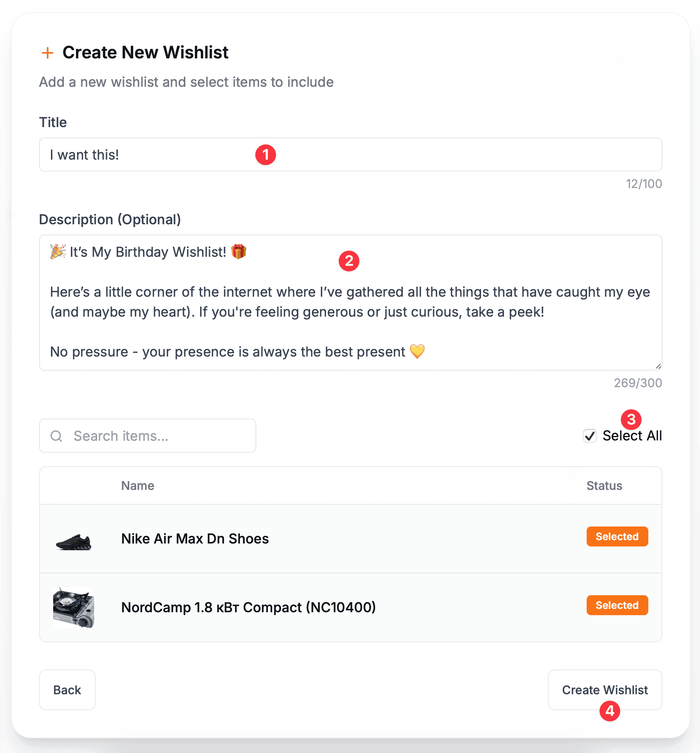Click red annotation badge number 4
This screenshot has height=753, width=700.
tap(610, 711)
